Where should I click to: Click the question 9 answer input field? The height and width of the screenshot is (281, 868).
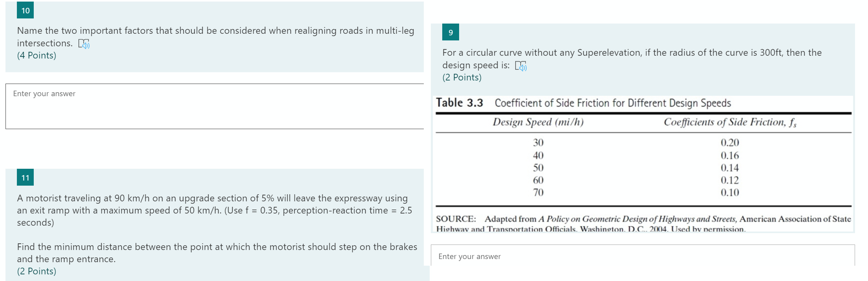(x=643, y=256)
